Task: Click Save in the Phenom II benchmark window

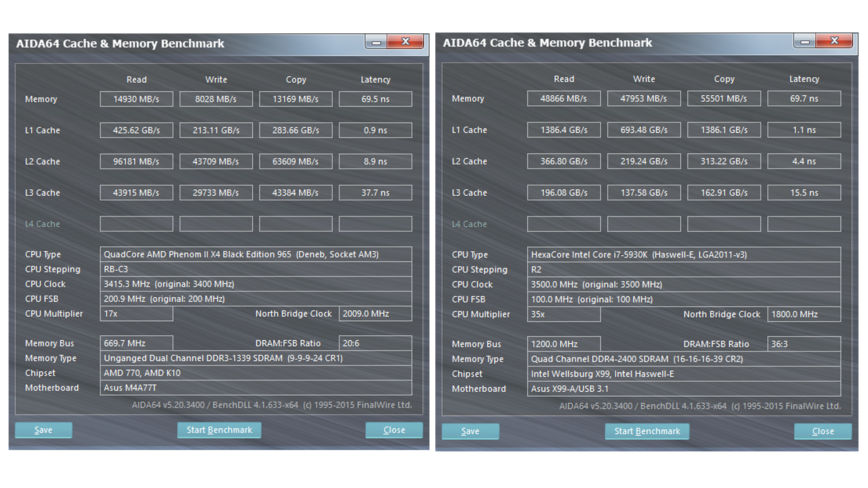Action: (43, 430)
